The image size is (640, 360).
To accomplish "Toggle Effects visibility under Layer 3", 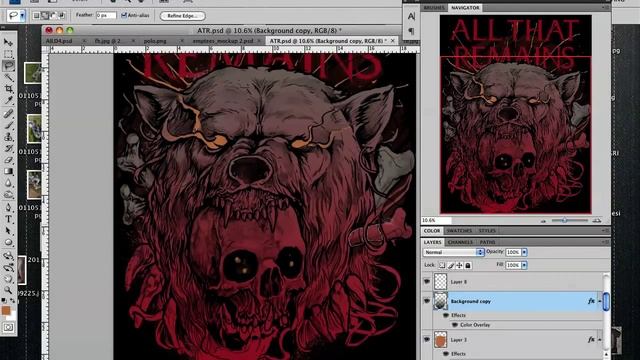I will coord(446,353).
